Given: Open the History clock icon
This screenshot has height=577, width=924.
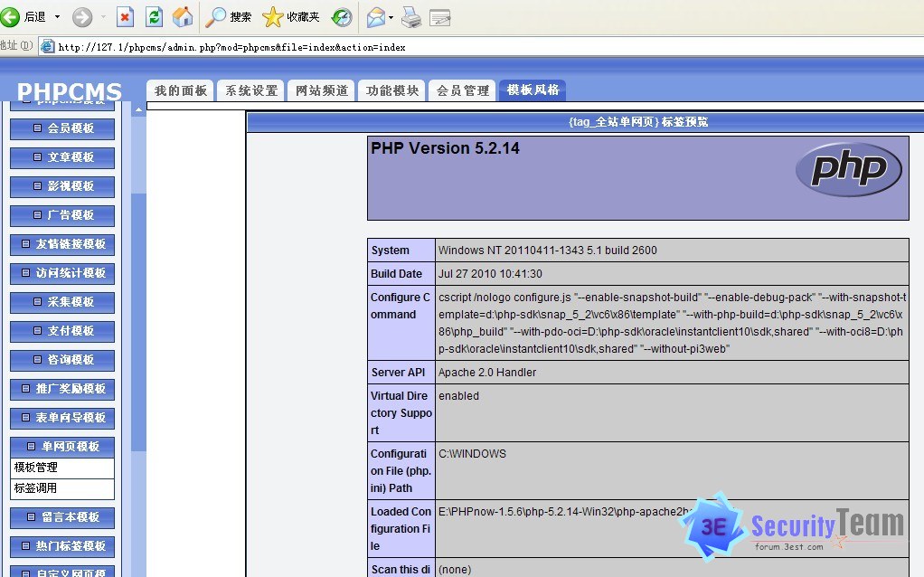Looking at the screenshot, I should [342, 17].
